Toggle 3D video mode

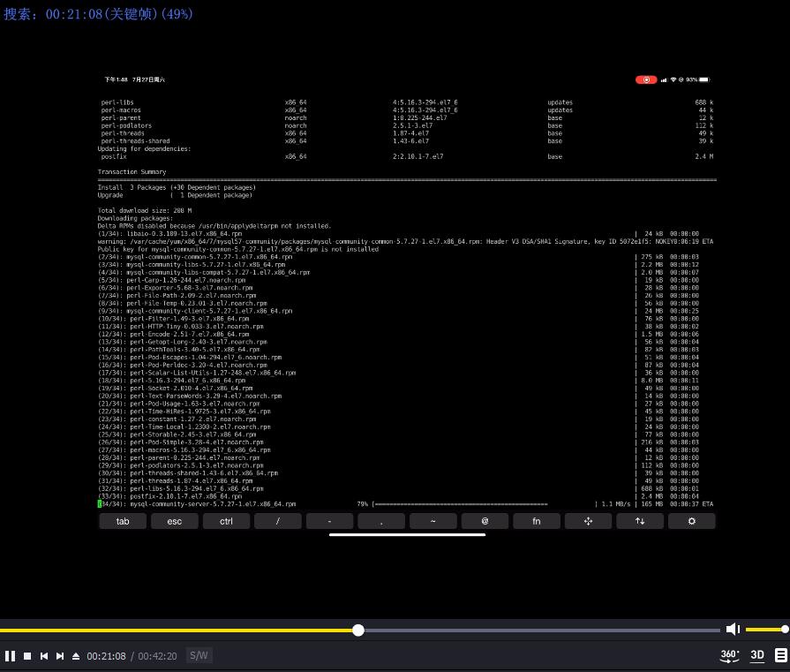pyautogui.click(x=757, y=655)
